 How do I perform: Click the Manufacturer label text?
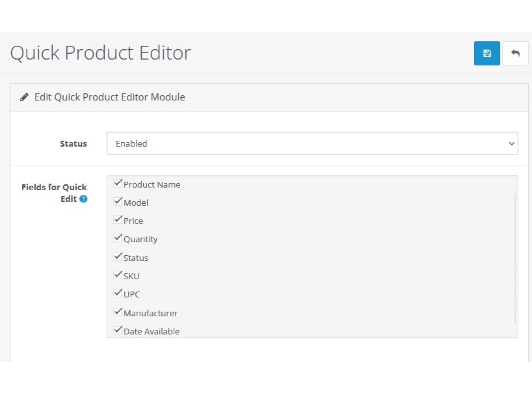(x=151, y=313)
